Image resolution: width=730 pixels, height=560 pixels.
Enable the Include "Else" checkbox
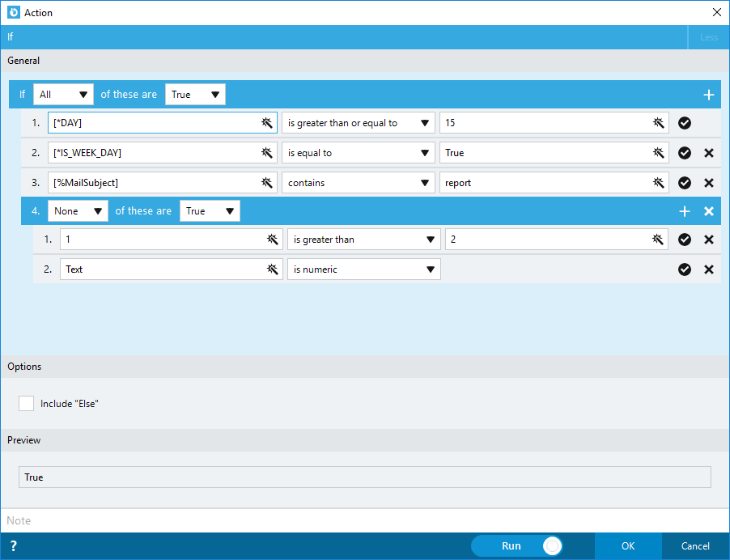26,403
